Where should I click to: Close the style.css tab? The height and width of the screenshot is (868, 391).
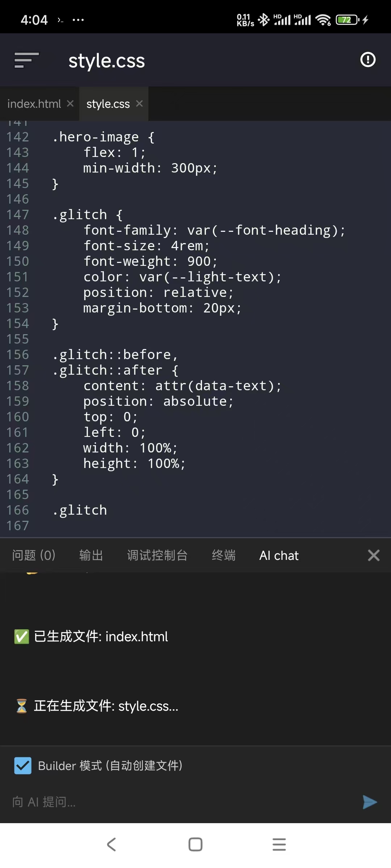pos(139,104)
